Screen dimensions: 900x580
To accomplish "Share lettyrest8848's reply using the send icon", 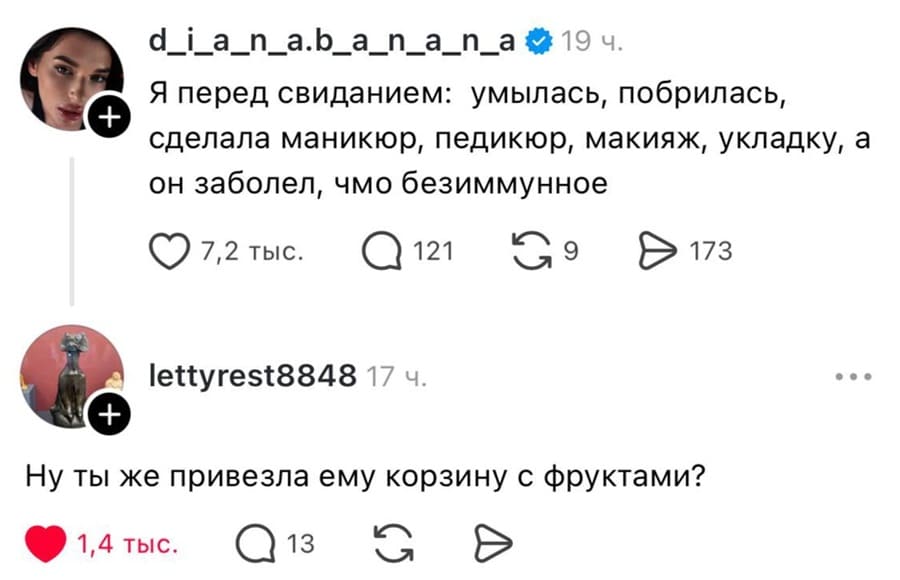I will click(x=490, y=544).
